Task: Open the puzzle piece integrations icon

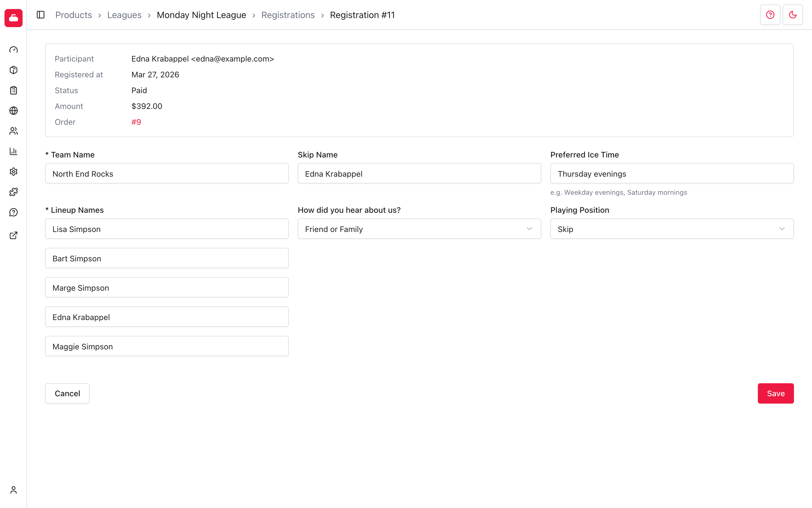Action: coord(14,192)
